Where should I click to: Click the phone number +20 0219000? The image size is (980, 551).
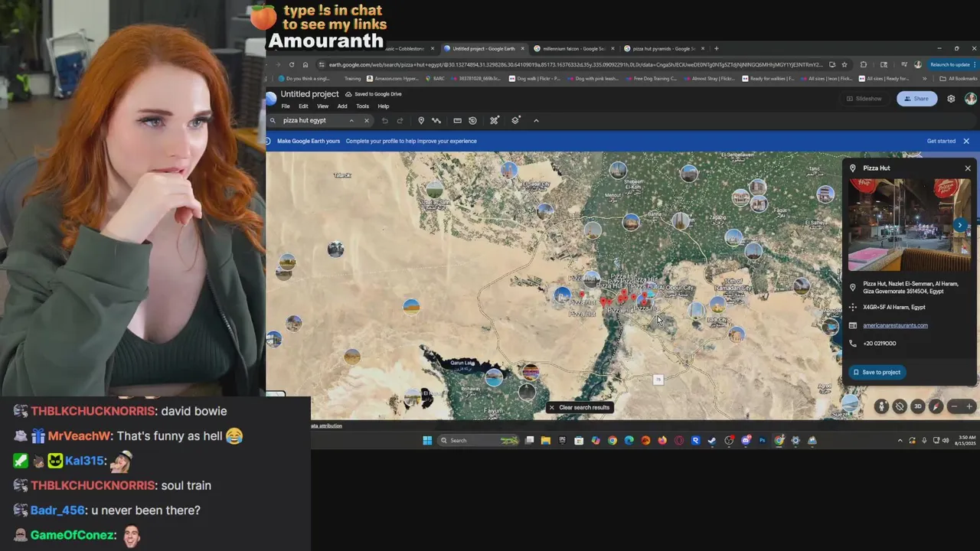(879, 344)
